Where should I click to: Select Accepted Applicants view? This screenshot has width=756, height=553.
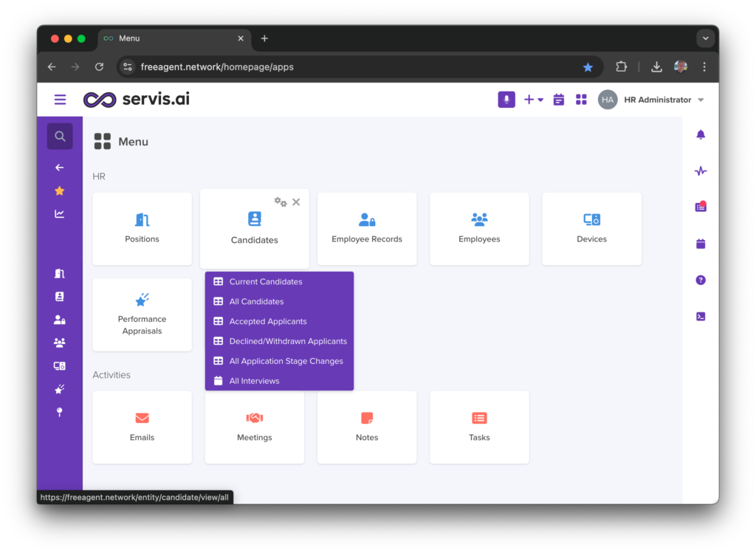[x=279, y=321]
